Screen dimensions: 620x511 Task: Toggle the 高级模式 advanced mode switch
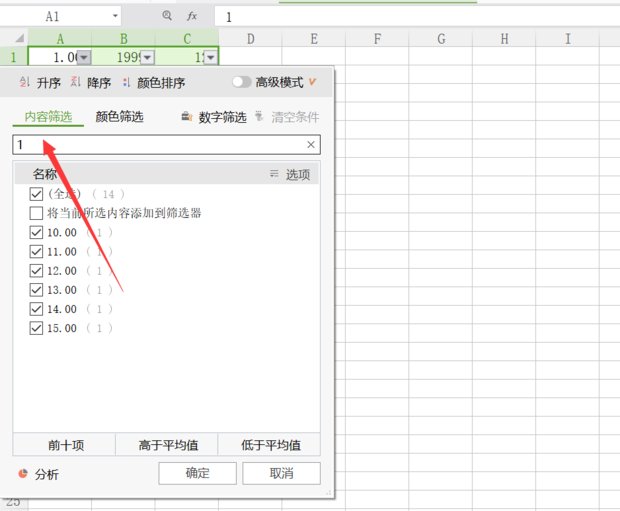coord(242,82)
